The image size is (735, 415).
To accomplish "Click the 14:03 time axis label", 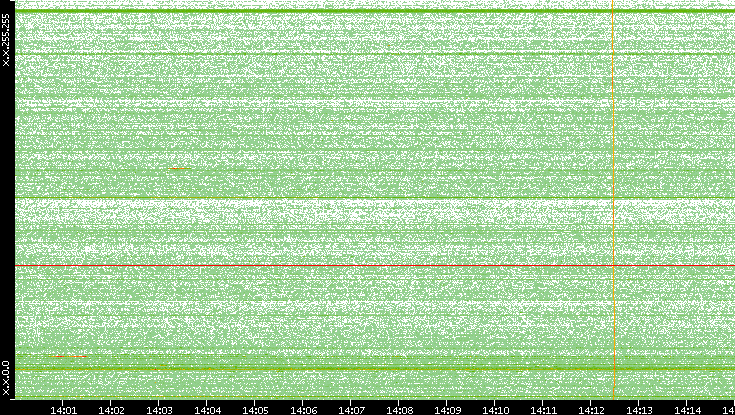I will click(159, 410).
